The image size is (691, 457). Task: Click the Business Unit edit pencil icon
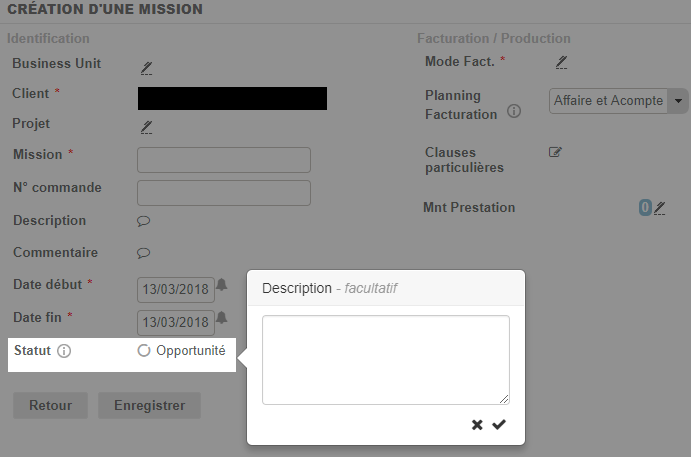tap(146, 67)
